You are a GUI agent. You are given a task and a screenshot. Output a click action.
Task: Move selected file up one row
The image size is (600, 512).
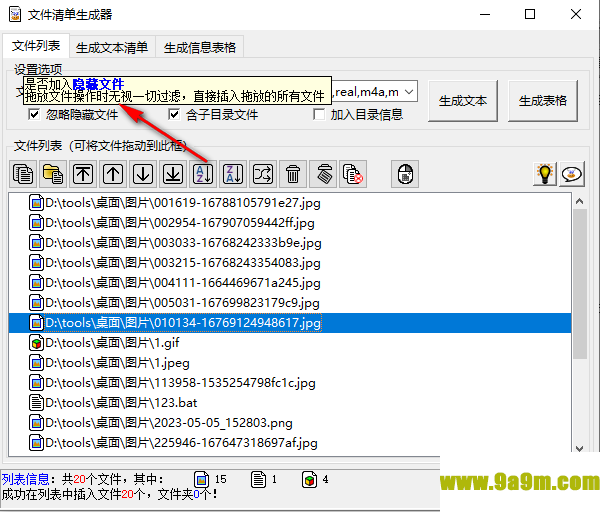click(x=113, y=174)
